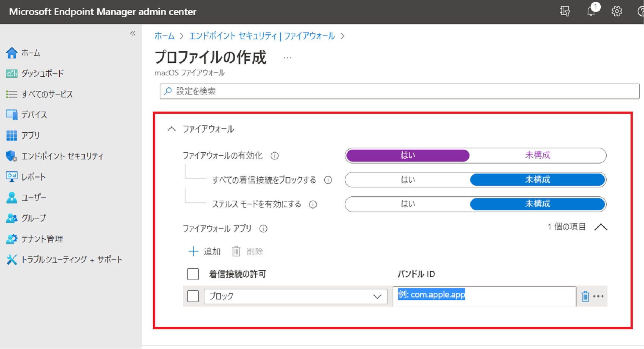Click the 追加 button

pos(205,251)
